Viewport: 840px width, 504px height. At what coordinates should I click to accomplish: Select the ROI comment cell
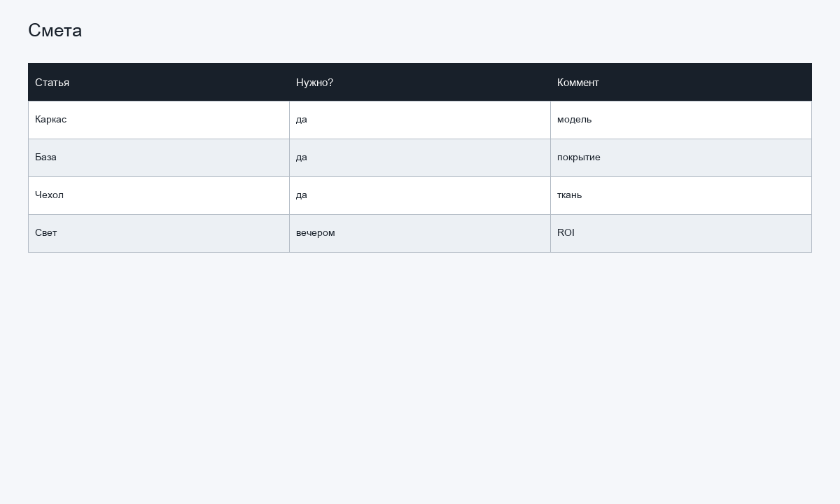click(x=681, y=233)
